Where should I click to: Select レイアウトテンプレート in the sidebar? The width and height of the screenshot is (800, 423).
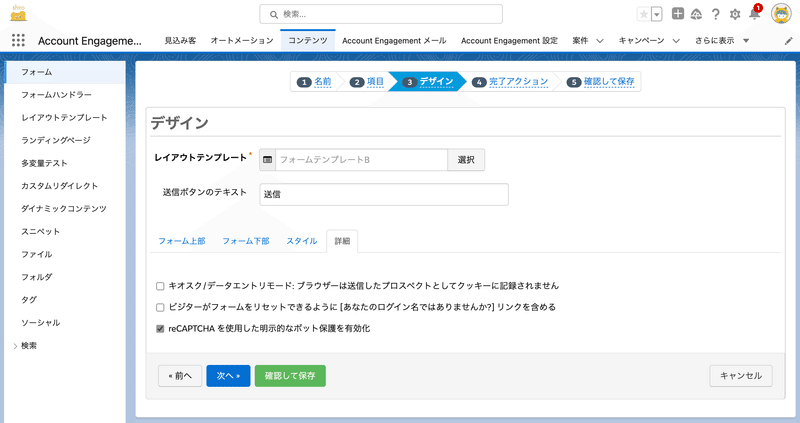64,118
